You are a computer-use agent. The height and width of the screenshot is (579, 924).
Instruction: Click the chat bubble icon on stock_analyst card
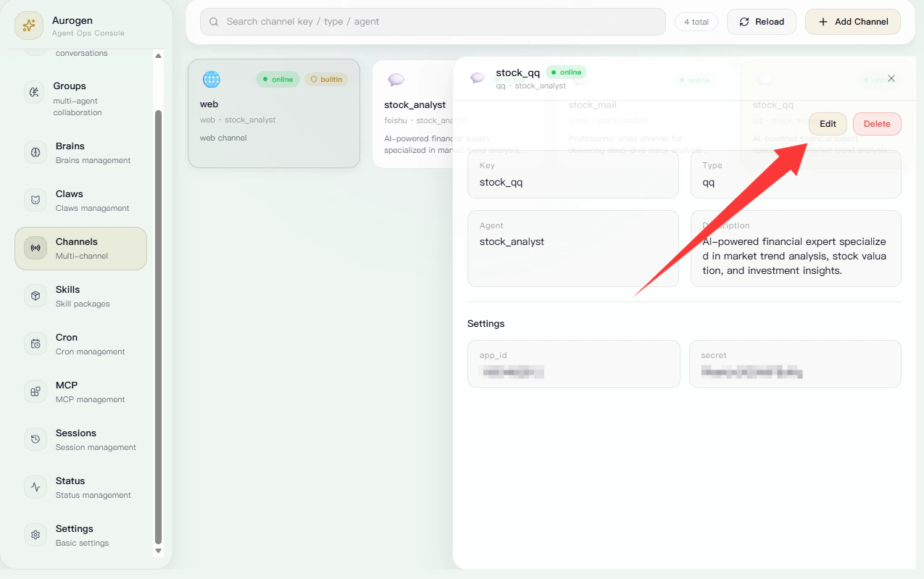(396, 80)
